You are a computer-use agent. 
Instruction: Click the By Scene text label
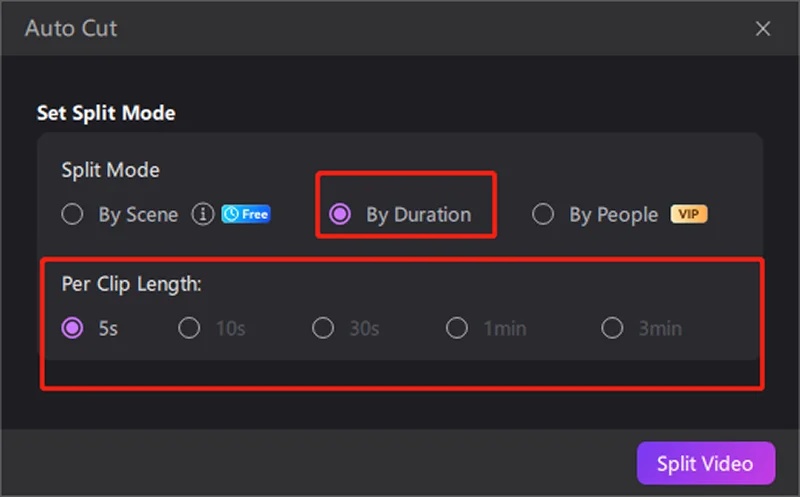pyautogui.click(x=138, y=214)
